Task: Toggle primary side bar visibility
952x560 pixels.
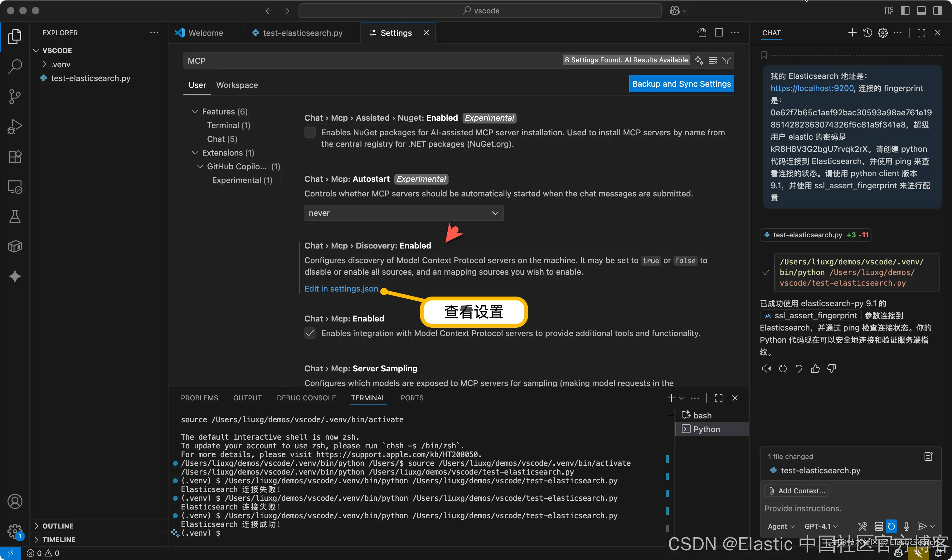Action: pos(905,11)
